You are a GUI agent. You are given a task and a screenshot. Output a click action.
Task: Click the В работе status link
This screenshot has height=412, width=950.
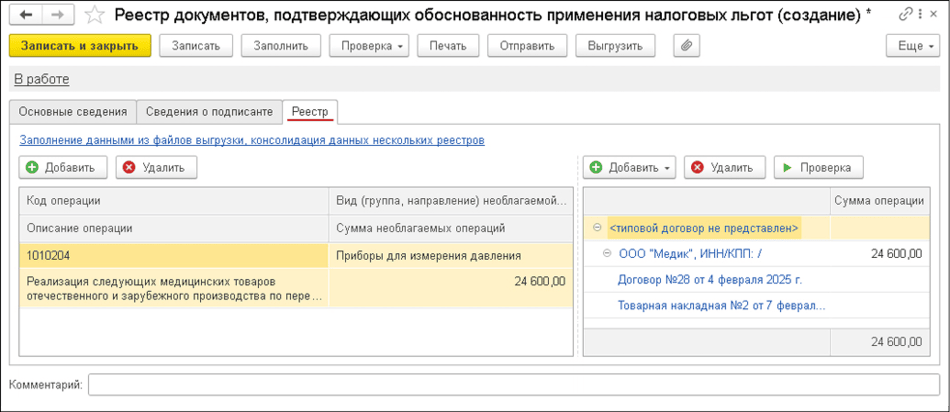(x=41, y=79)
